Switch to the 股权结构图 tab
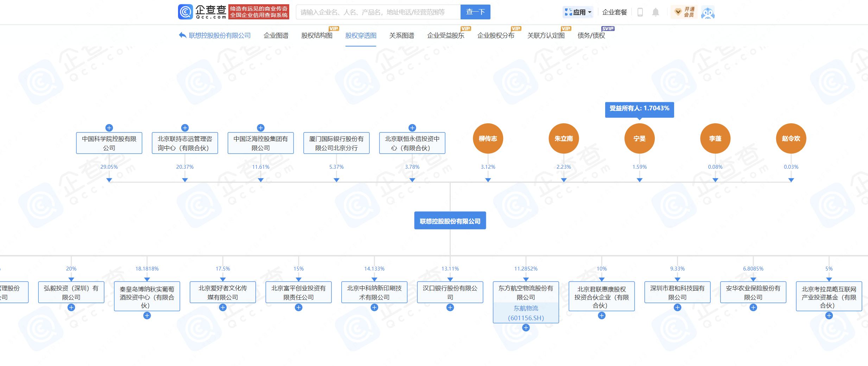This screenshot has height=366, width=868. (x=317, y=35)
